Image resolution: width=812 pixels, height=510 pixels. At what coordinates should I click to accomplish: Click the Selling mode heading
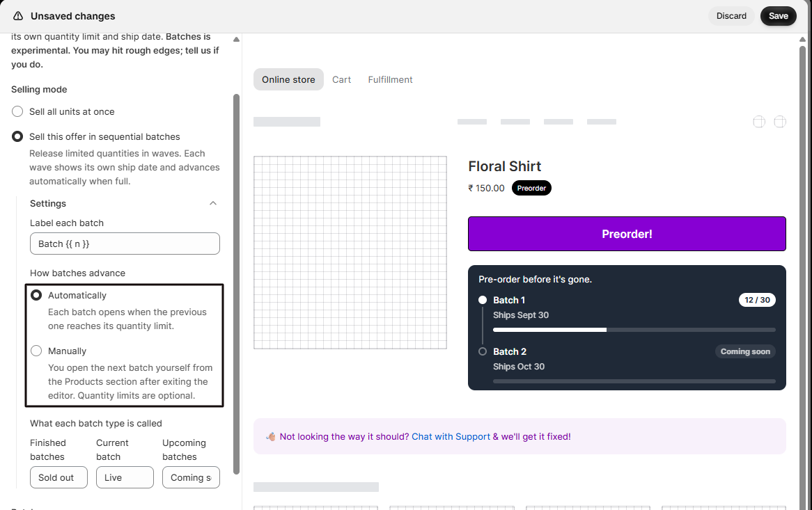(x=40, y=90)
